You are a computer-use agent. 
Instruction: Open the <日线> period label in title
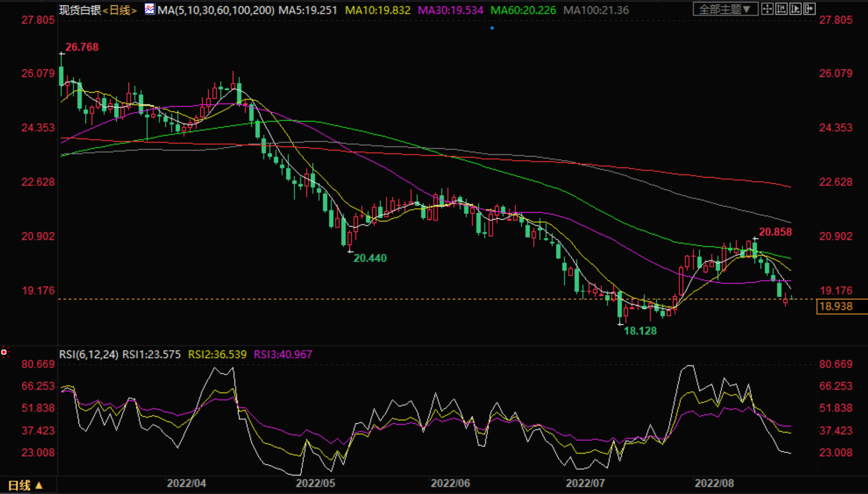coord(120,10)
